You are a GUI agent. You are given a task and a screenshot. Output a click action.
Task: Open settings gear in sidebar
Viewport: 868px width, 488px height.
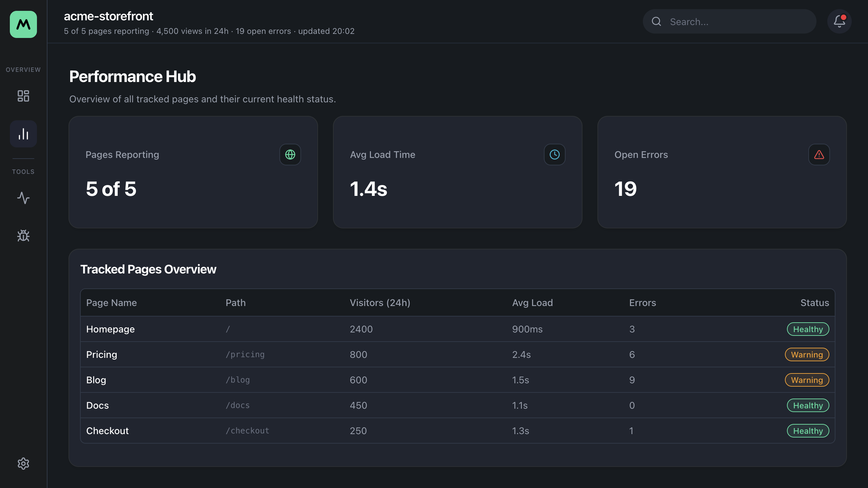[23, 463]
